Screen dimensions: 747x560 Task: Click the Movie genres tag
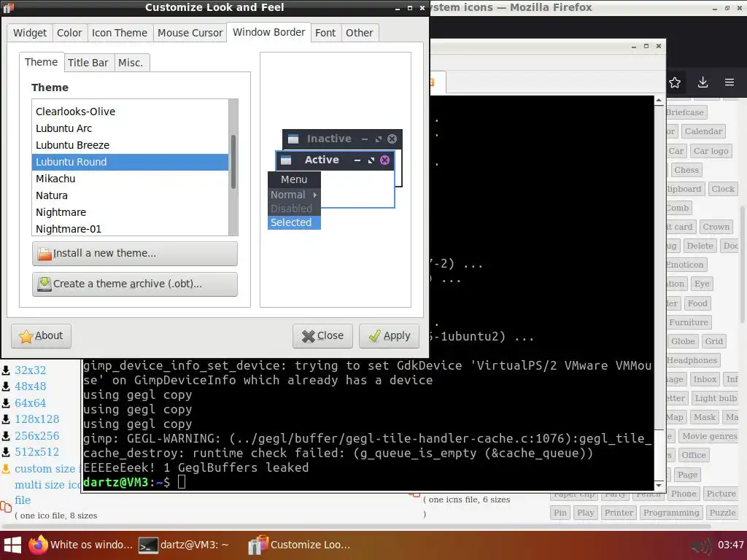[x=709, y=436]
